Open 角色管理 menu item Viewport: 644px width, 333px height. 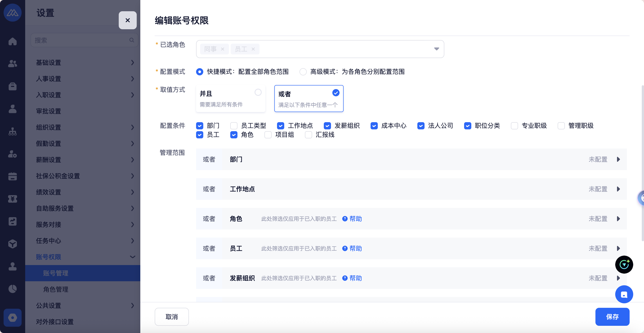(56, 289)
